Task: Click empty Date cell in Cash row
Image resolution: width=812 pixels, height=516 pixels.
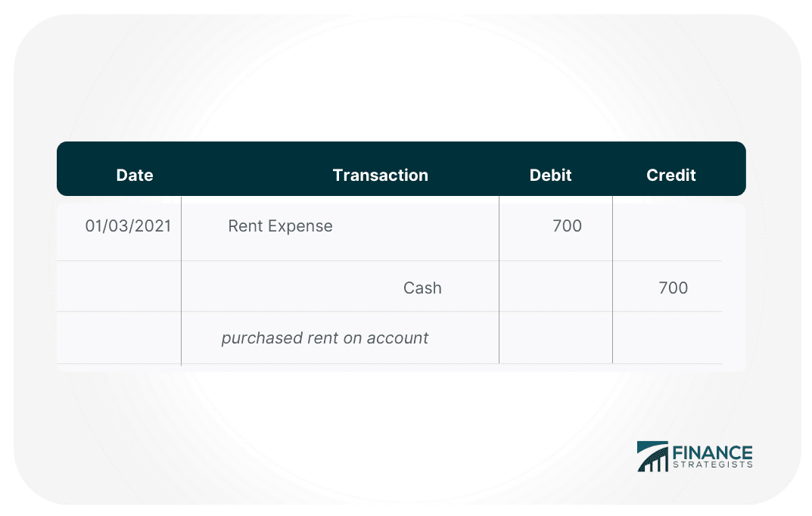Action: click(x=119, y=287)
